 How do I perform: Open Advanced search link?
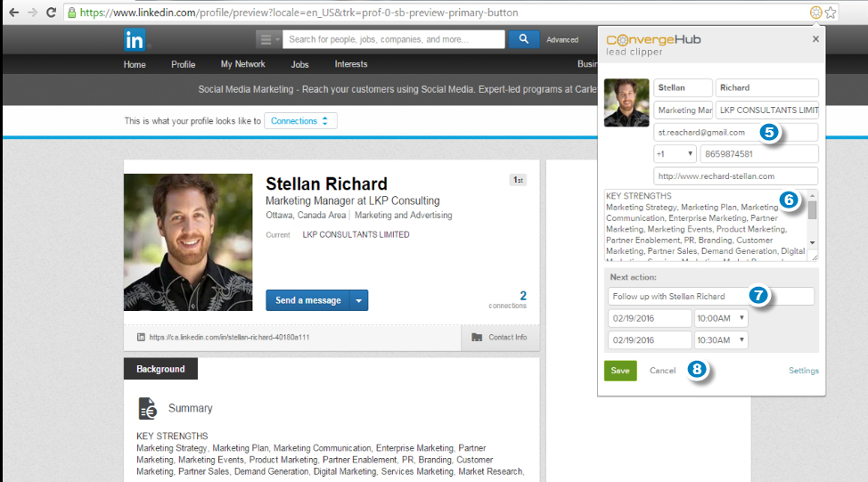(x=562, y=40)
